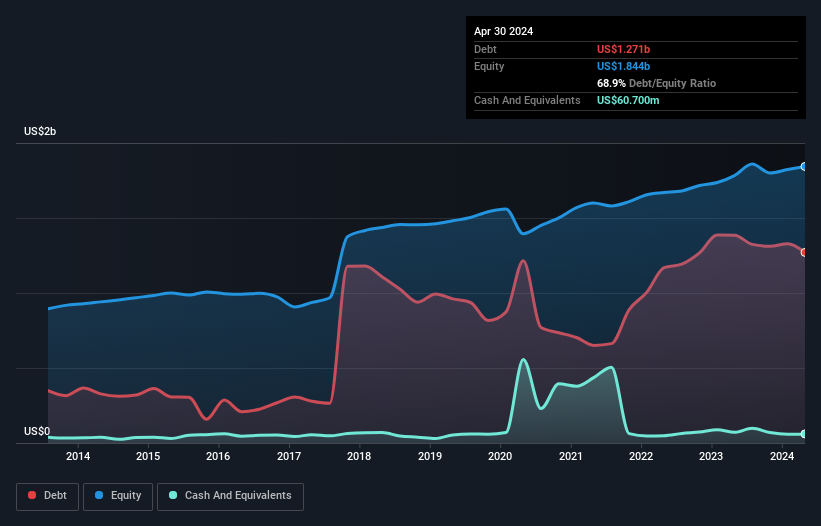The height and width of the screenshot is (526, 821).
Task: Toggle the Equity series legend button
Action: point(118,496)
